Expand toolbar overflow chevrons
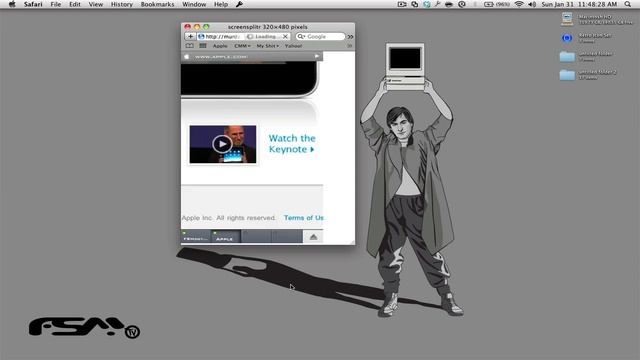Image resolution: width=640 pixels, height=360 pixels. [x=350, y=36]
